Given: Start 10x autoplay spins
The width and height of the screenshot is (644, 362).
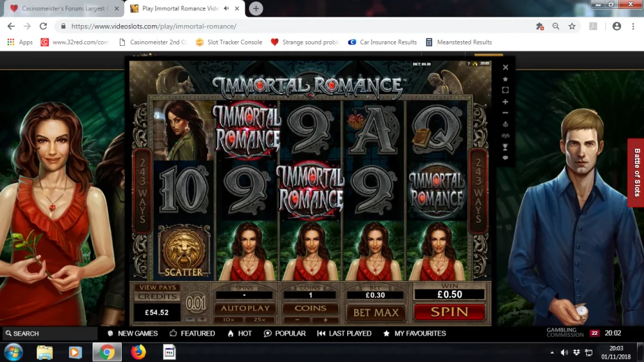Looking at the screenshot, I should point(229,319).
